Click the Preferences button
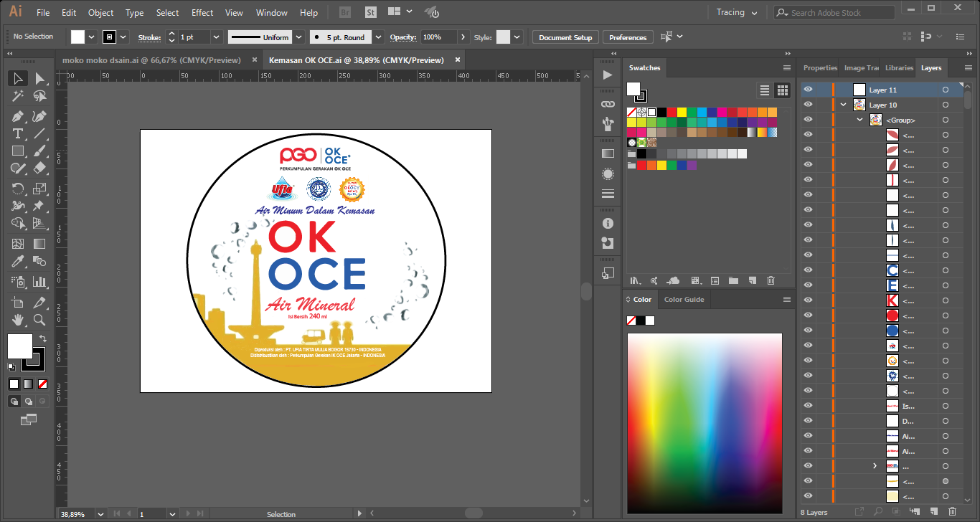980x522 pixels. pos(628,37)
